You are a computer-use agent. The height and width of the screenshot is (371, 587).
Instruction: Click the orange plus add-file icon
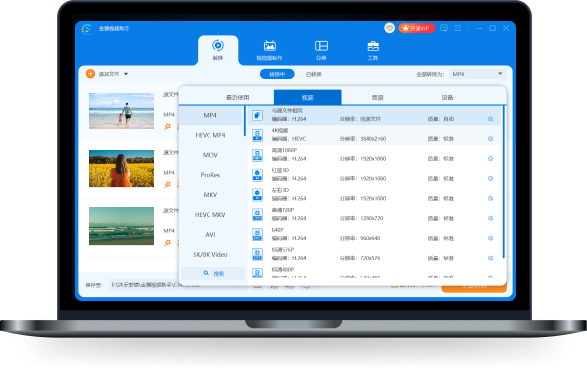click(90, 74)
